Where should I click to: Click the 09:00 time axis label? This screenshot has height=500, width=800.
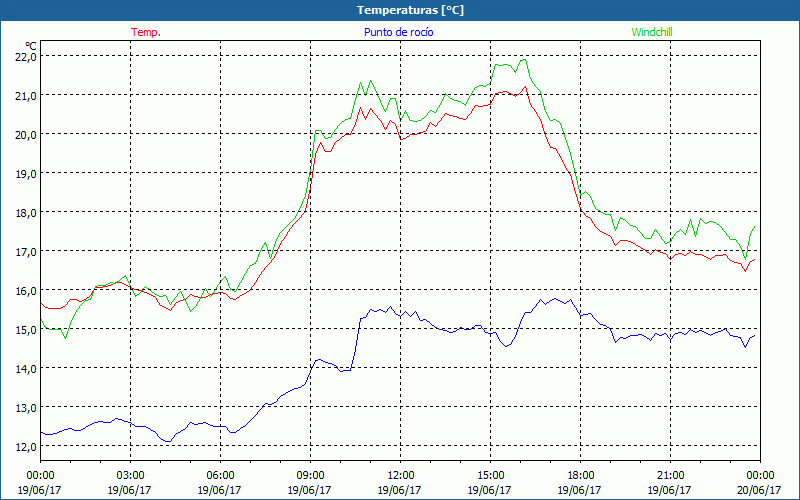click(310, 476)
